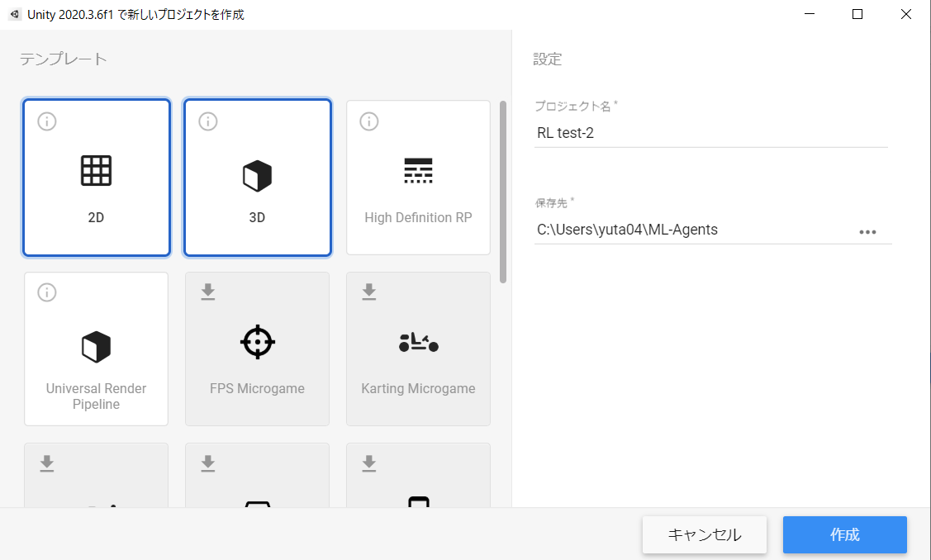The width and height of the screenshot is (931, 560).
Task: Deselect the 3D template card
Action: (x=257, y=178)
